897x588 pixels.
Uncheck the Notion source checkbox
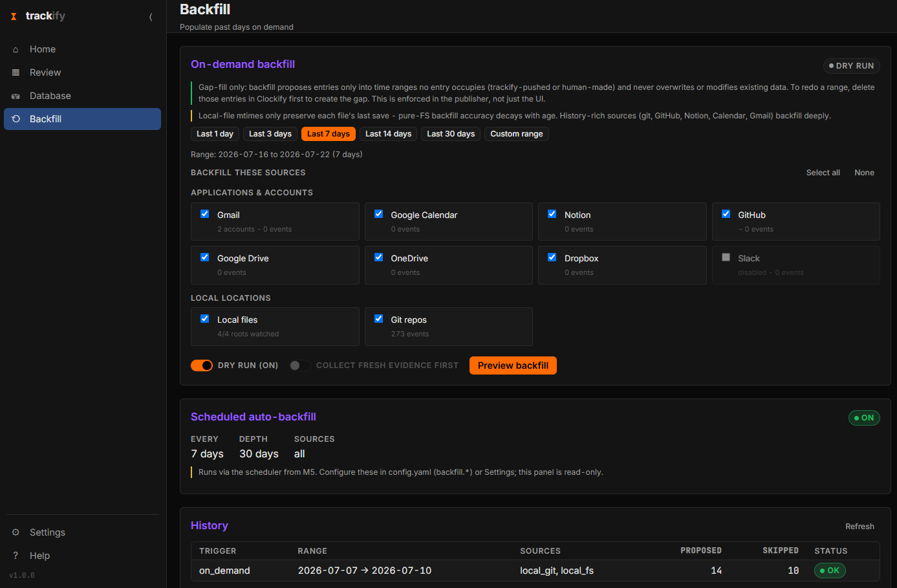552,214
